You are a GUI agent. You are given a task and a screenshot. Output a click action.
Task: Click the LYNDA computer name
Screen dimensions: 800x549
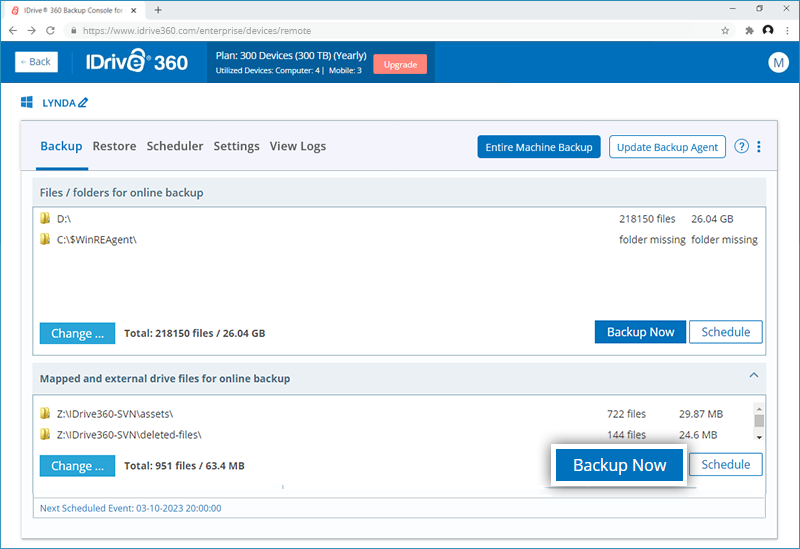click(x=59, y=103)
